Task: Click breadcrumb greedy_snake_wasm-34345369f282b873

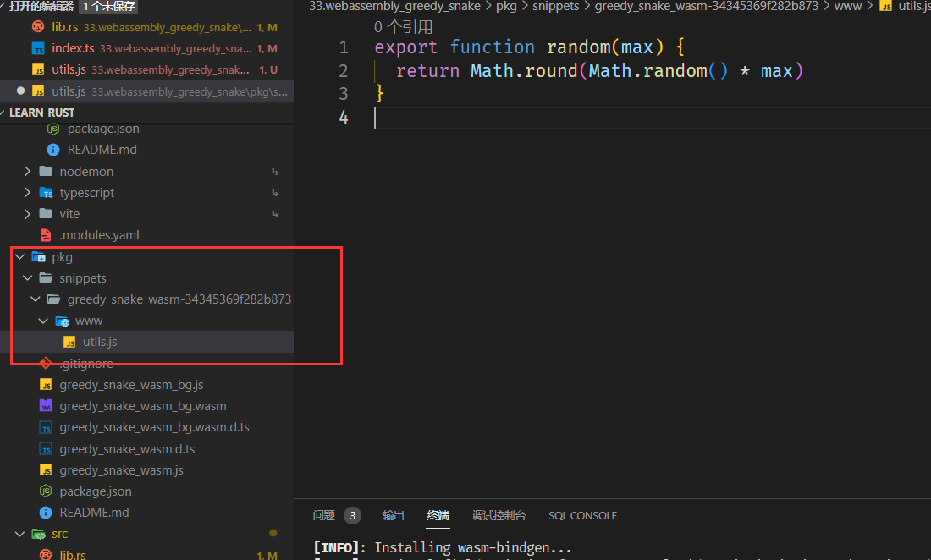Action: point(707,6)
